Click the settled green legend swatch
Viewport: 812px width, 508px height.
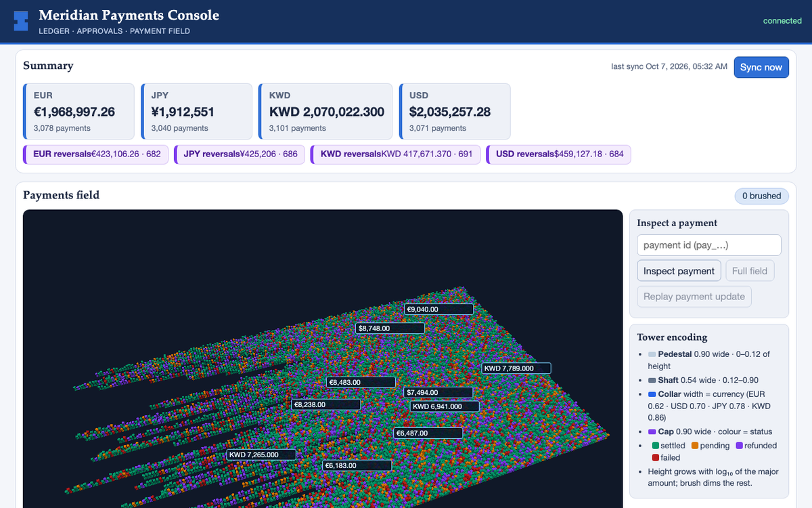[x=656, y=446]
